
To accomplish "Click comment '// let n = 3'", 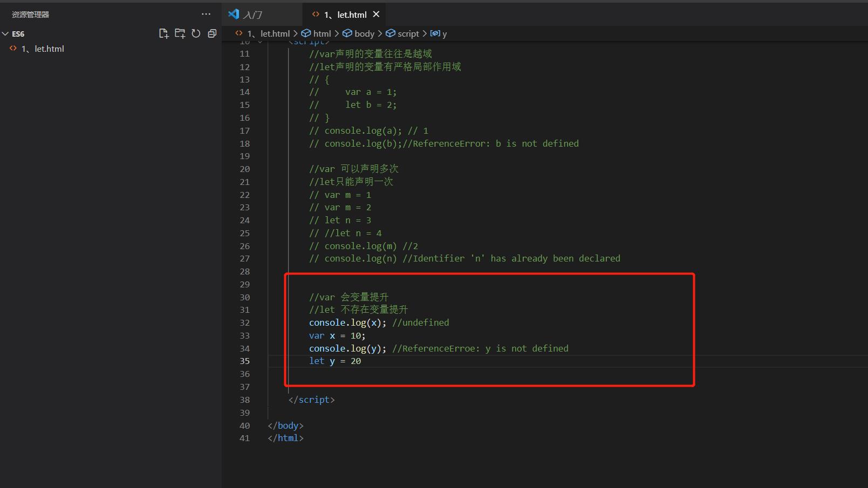I will click(x=340, y=220).
